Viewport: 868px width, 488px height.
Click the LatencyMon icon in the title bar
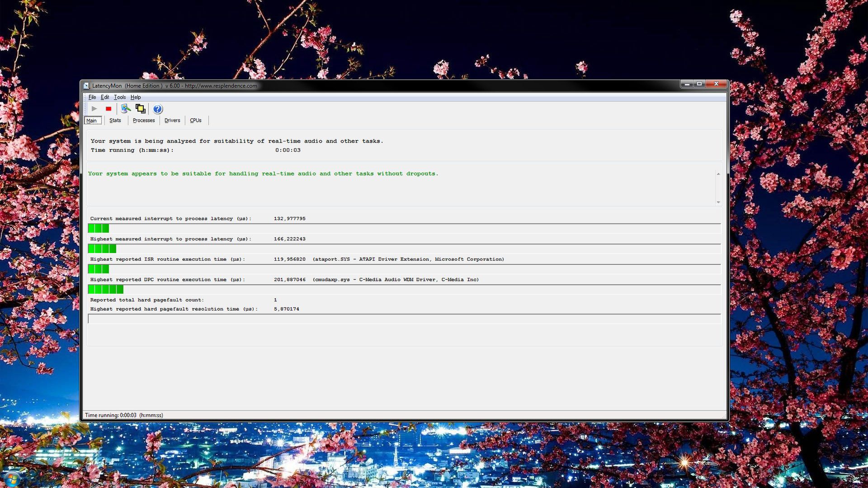[87, 85]
